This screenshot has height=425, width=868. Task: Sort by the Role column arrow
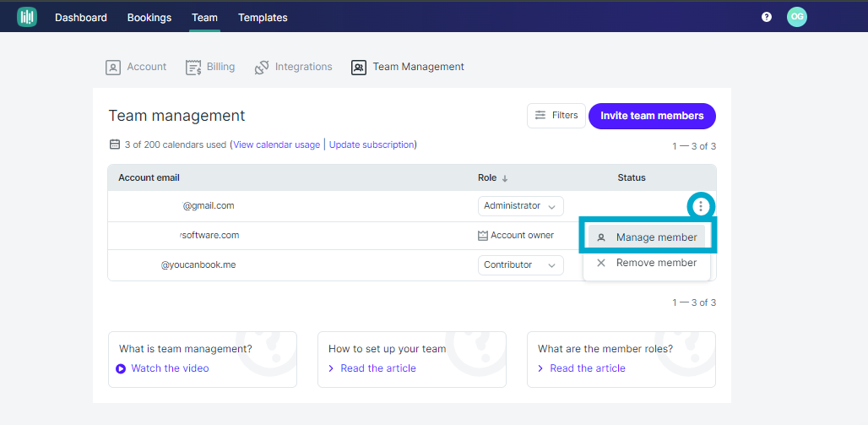505,178
